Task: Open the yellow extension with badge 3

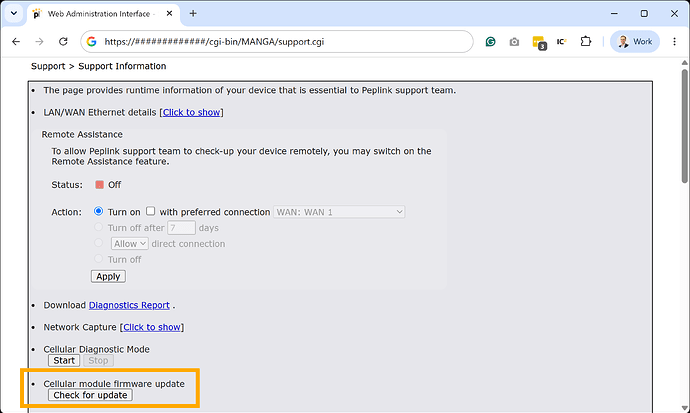Action: click(539, 42)
